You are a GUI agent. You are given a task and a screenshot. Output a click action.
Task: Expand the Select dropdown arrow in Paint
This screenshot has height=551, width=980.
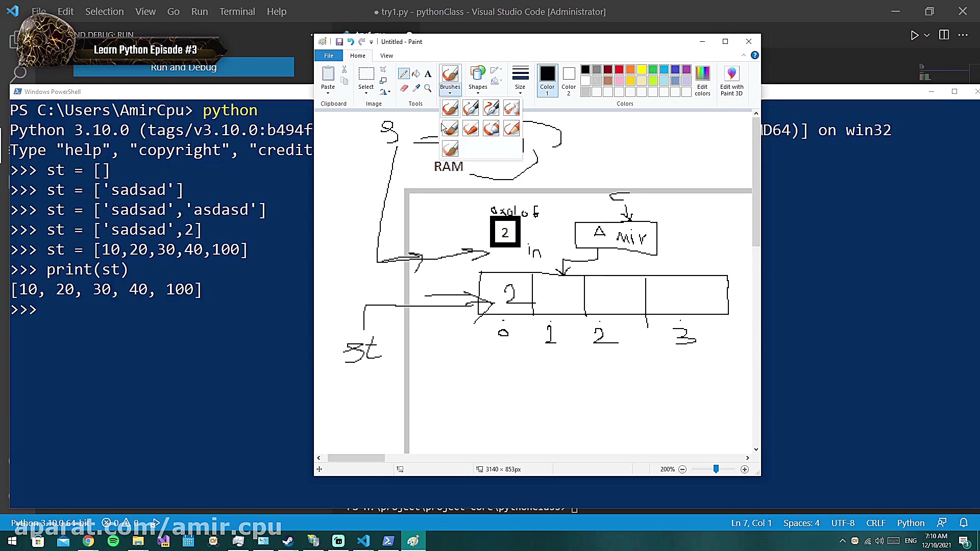point(366,93)
